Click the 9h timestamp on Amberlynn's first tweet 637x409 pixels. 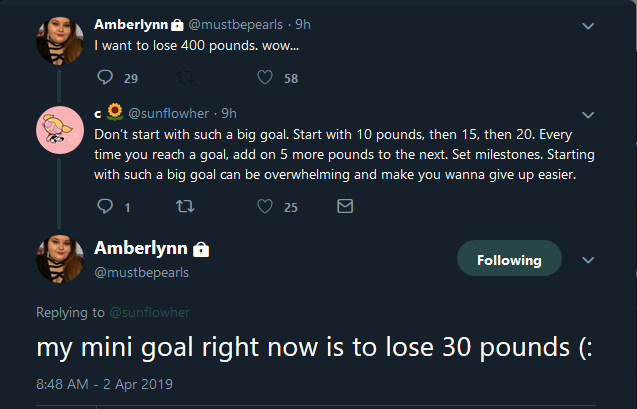coord(303,25)
